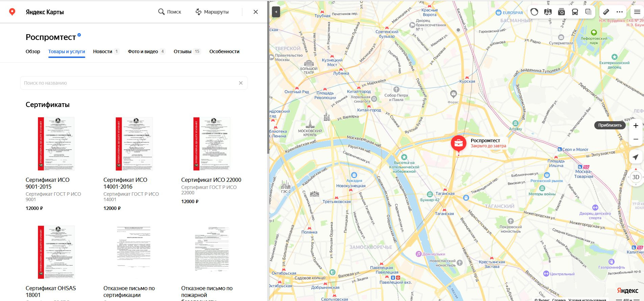
Task: Click the Сертификат ИСО 9001-2015 title
Action: [48, 183]
